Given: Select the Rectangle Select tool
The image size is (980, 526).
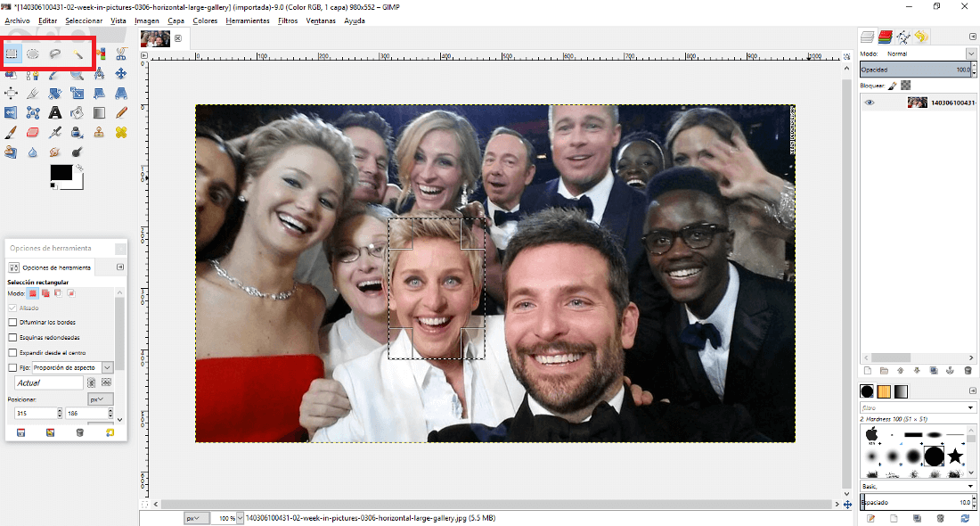Looking at the screenshot, I should pyautogui.click(x=12, y=53).
